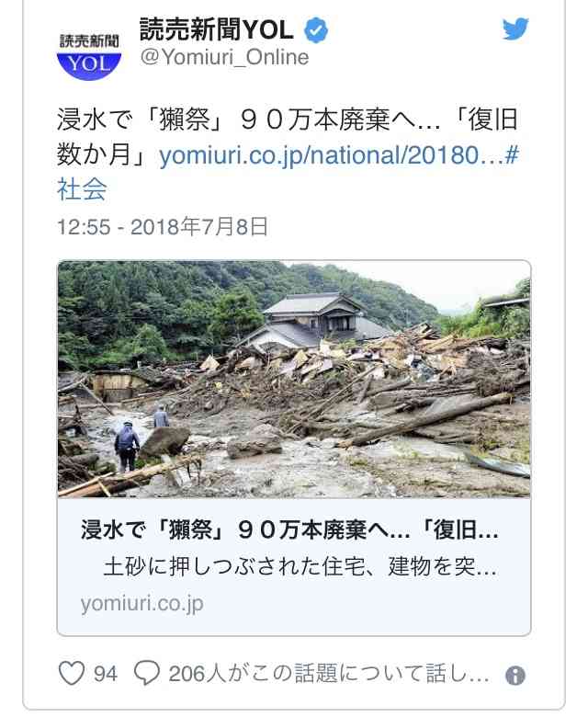
Task: Open the yomiuri.co.jp/national article link
Action: pos(331,155)
